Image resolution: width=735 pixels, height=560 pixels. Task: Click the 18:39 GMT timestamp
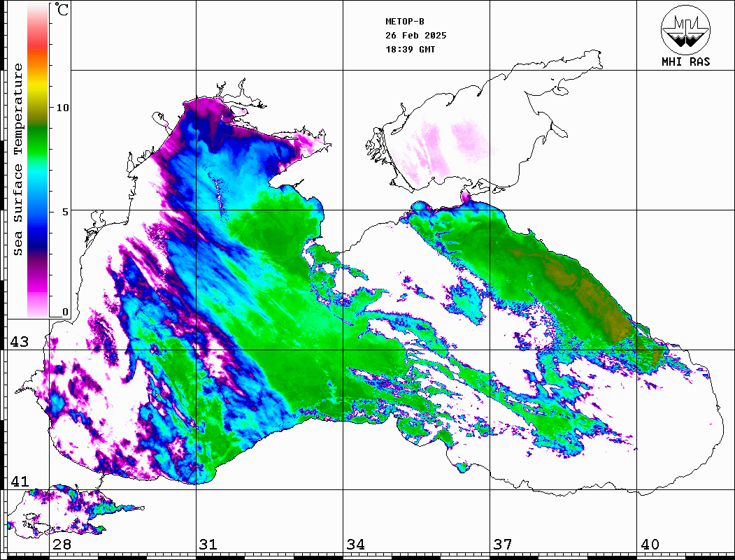tap(410, 49)
